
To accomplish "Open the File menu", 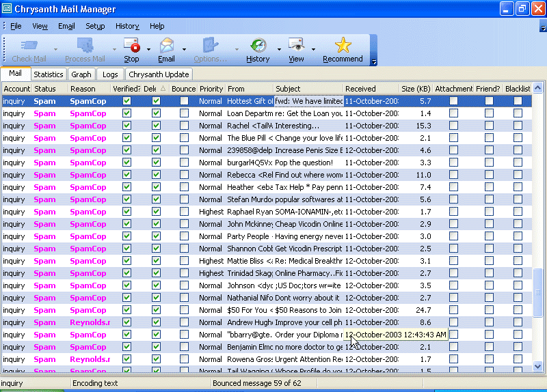I will (x=16, y=26).
